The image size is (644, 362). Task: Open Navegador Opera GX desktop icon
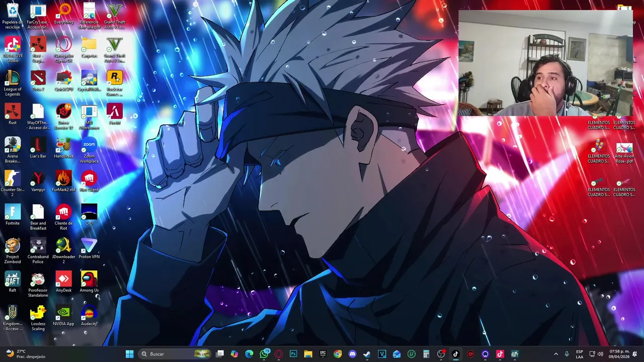tap(63, 49)
